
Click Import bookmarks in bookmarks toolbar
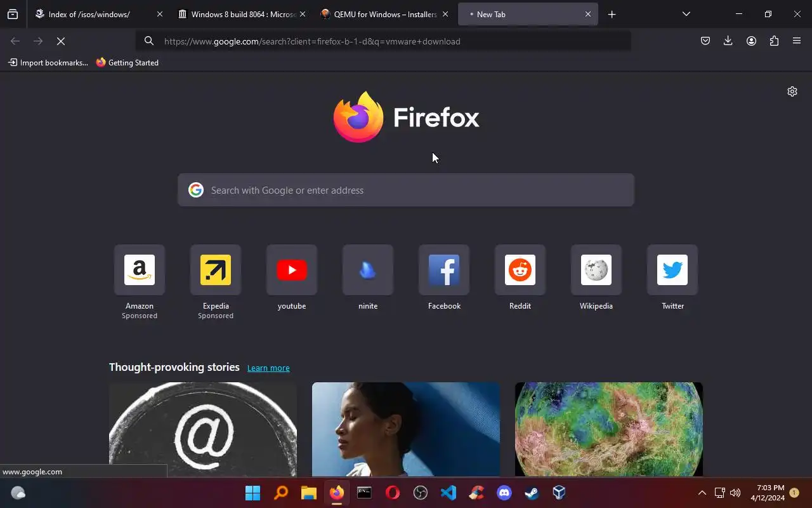pos(48,63)
